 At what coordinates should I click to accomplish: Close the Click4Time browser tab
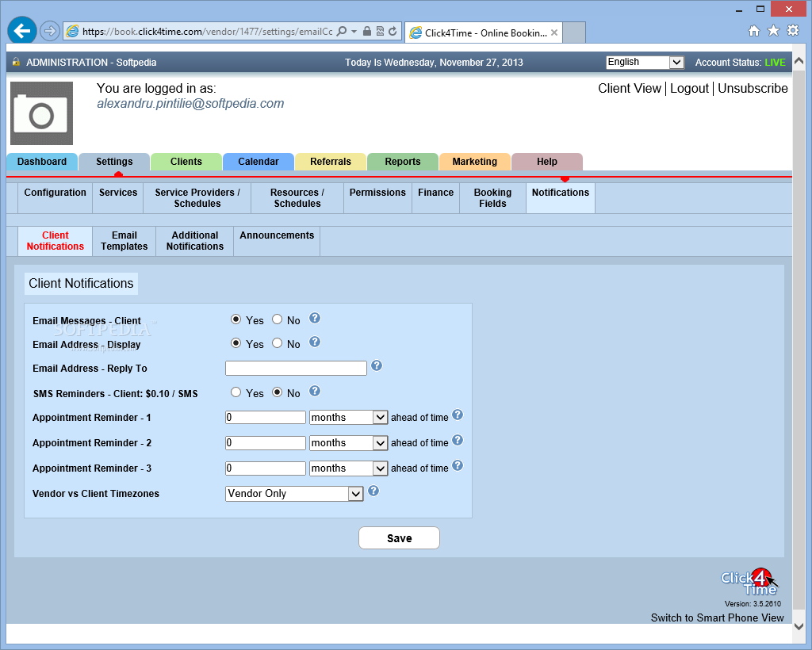pyautogui.click(x=554, y=32)
